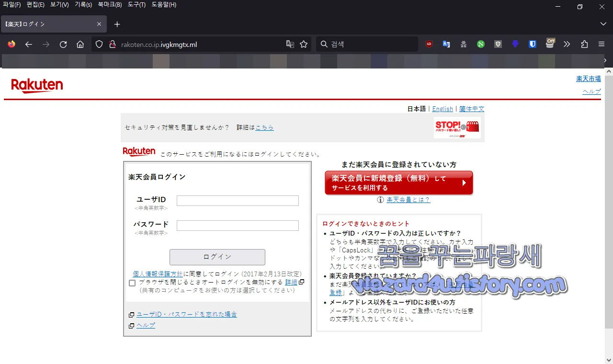Expand the bookmarks toolbar overflow chevron

pyautogui.click(x=605, y=61)
